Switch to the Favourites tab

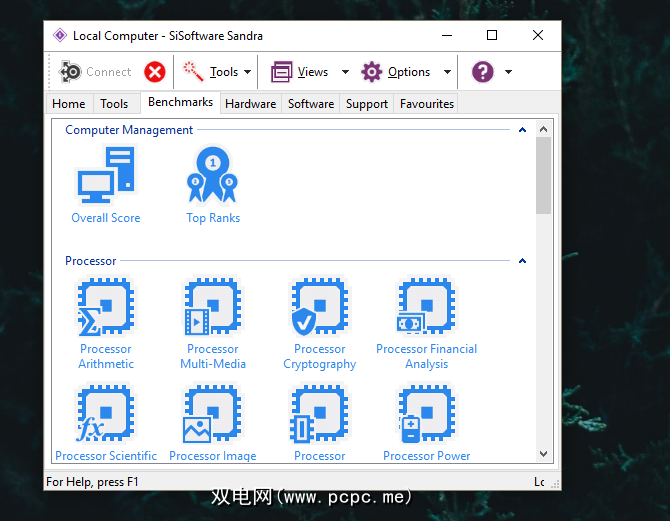click(x=427, y=104)
